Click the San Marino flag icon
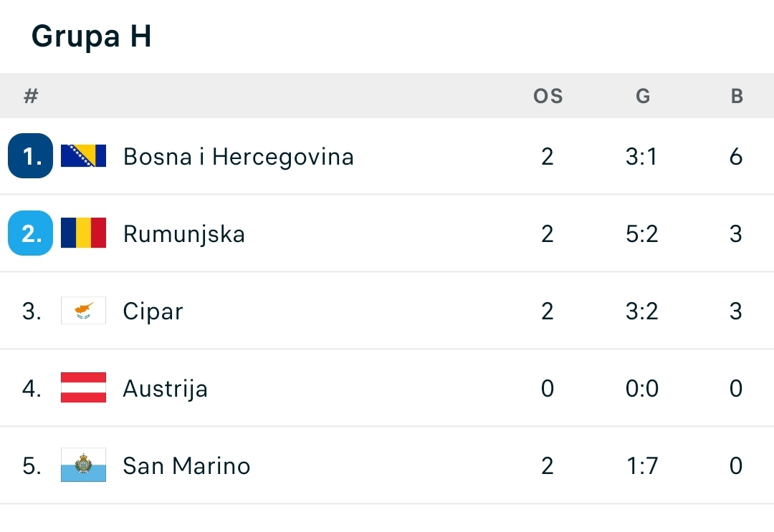The width and height of the screenshot is (774, 532). coord(83,465)
